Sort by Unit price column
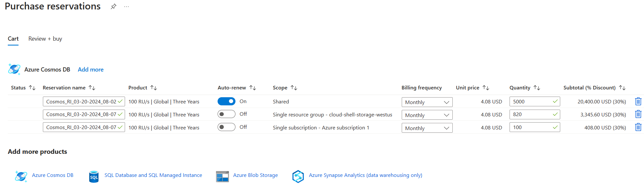 (x=486, y=88)
